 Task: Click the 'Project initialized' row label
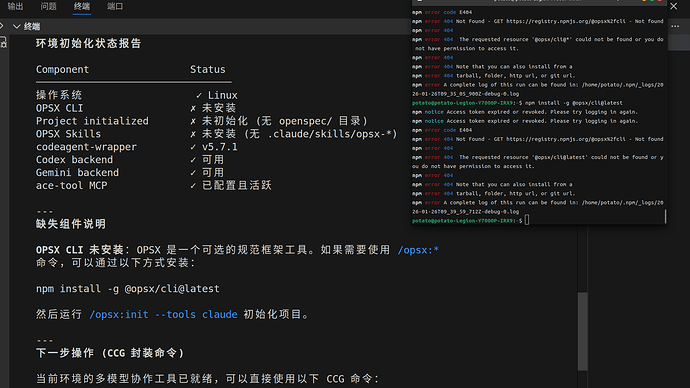tap(92, 121)
